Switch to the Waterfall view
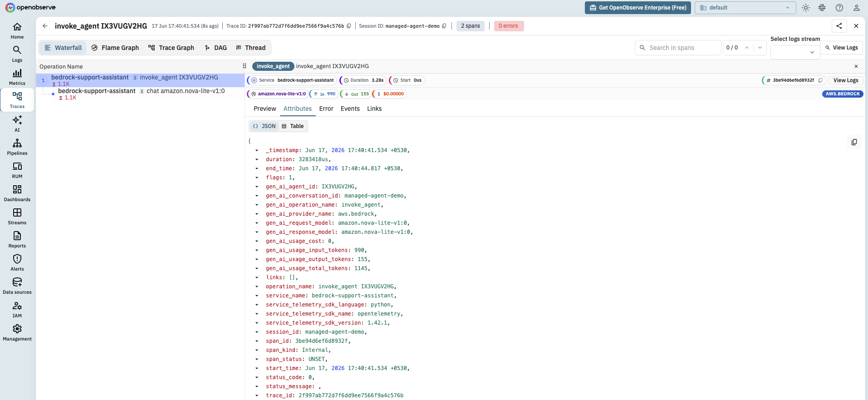The width and height of the screenshot is (868, 400). 63,48
